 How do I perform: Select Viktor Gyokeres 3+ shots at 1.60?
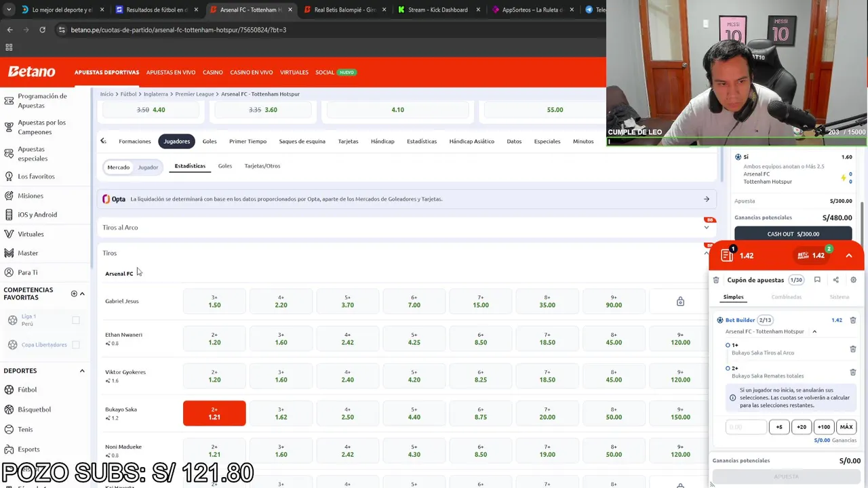point(281,375)
